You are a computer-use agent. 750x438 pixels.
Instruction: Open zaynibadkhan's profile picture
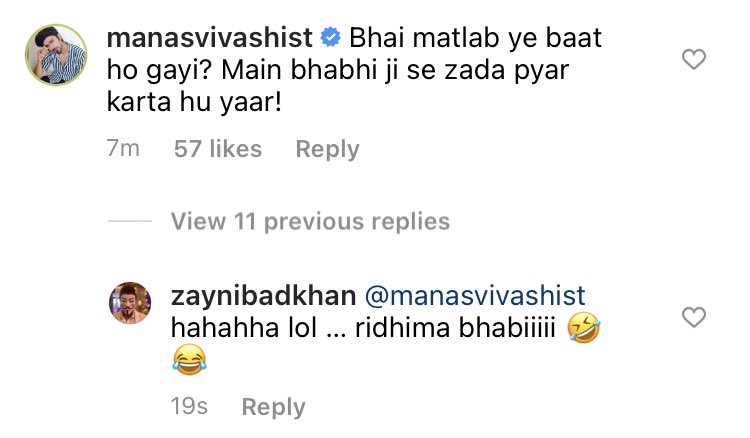click(x=130, y=303)
